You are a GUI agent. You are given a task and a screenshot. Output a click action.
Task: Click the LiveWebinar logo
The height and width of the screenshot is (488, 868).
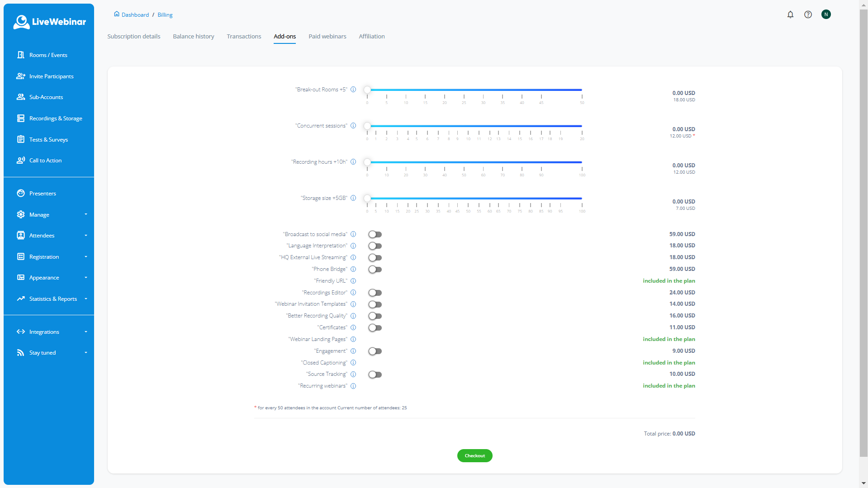(x=49, y=22)
